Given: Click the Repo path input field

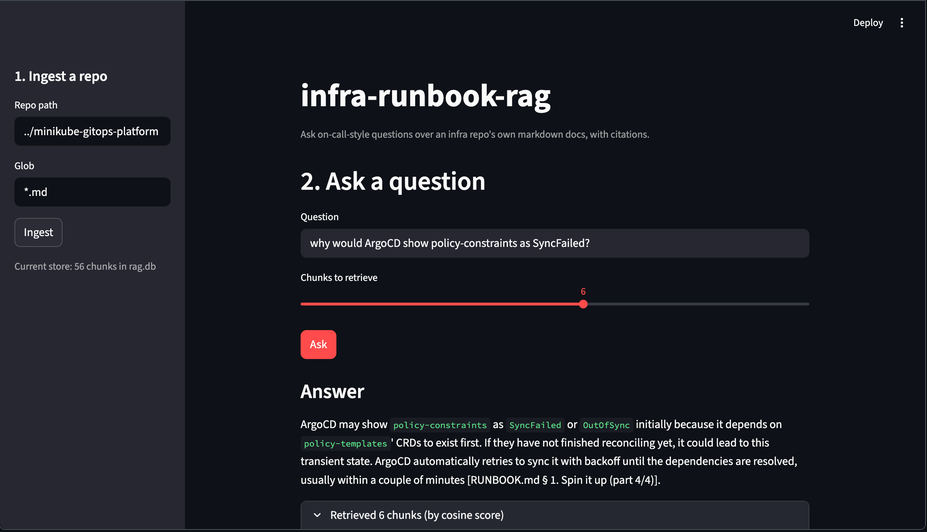Looking at the screenshot, I should point(92,131).
